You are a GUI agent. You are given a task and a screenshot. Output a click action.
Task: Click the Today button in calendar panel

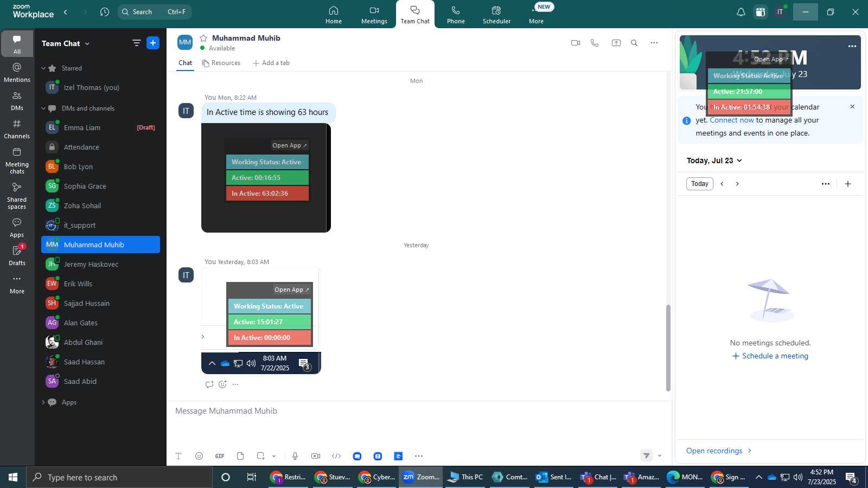point(700,184)
